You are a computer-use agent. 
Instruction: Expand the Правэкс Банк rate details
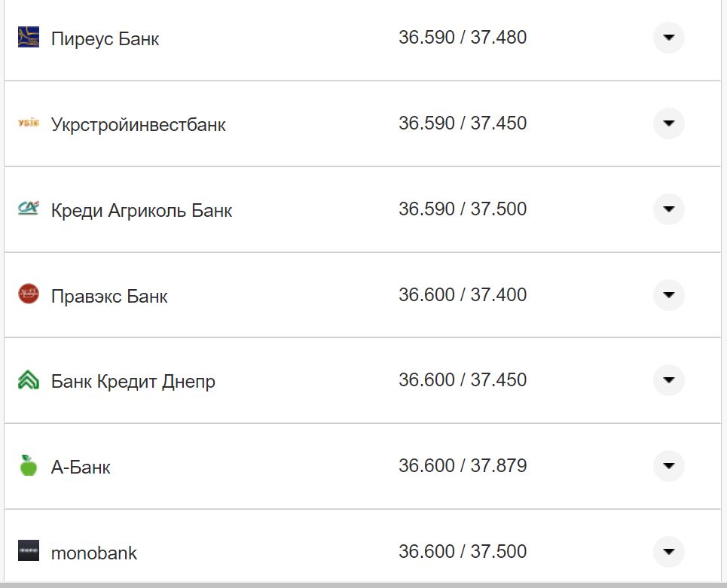point(668,294)
